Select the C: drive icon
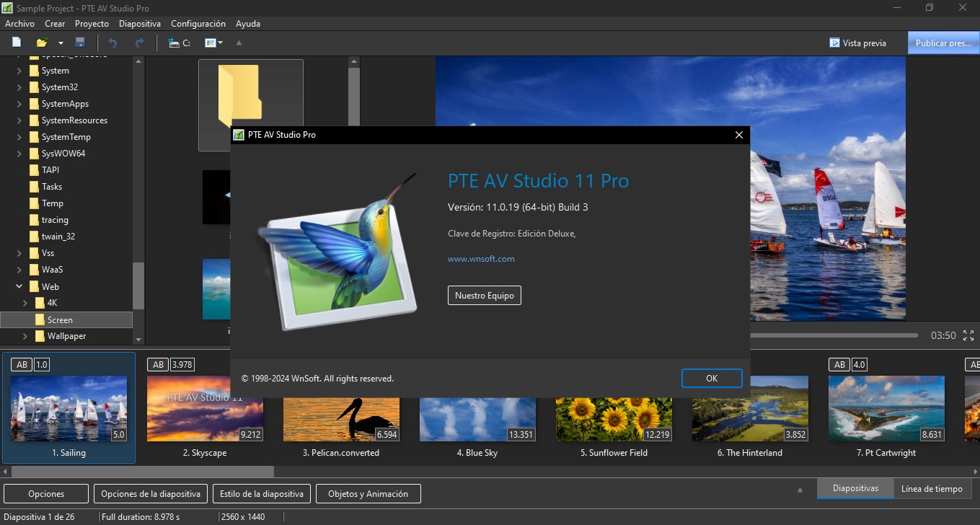980x525 pixels. click(178, 42)
